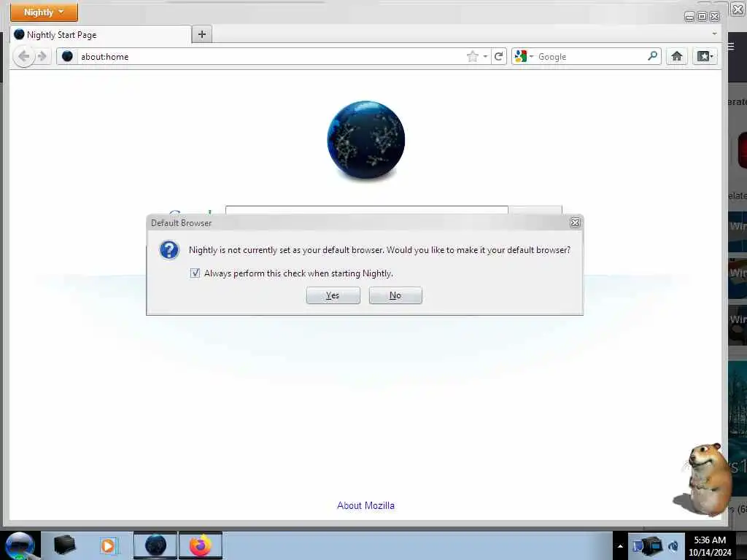Open a new tab with plus button
Viewport: 747px width, 560px height.
pos(202,34)
